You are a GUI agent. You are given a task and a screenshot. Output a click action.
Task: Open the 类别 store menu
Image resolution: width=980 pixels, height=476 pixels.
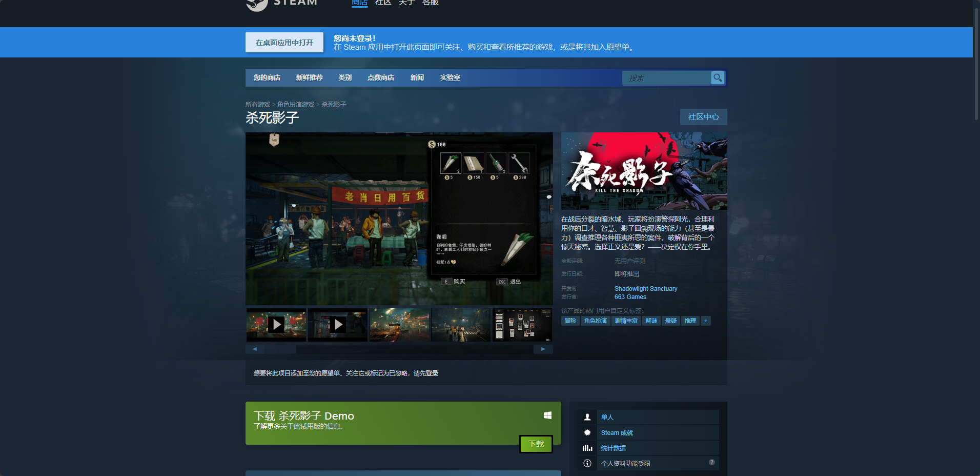point(345,77)
